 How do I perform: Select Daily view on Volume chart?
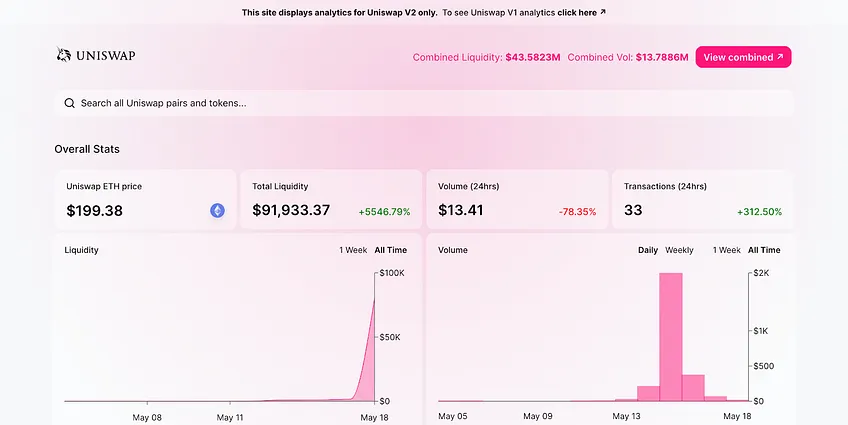[648, 250]
